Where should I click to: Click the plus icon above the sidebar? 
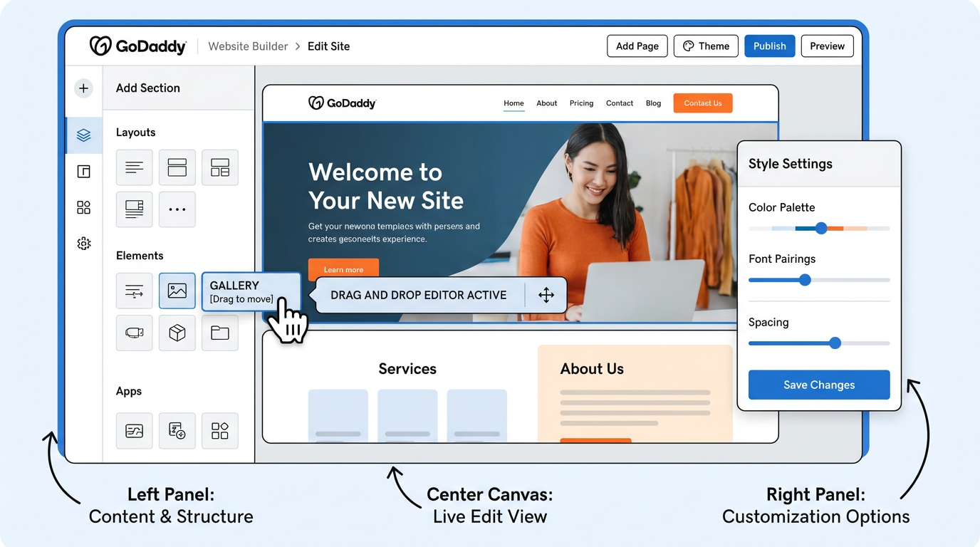[83, 88]
